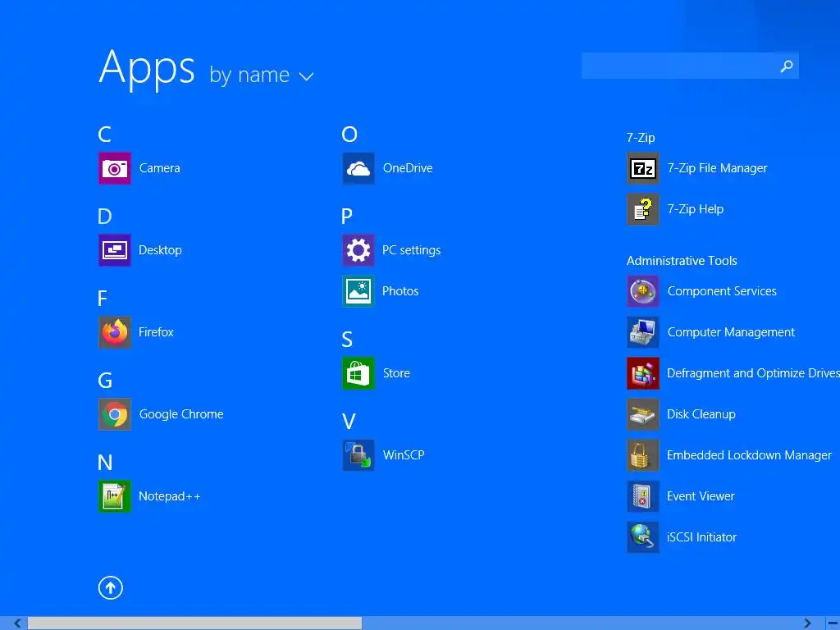Open the Photos app icon
This screenshot has width=840, height=630.
358,291
